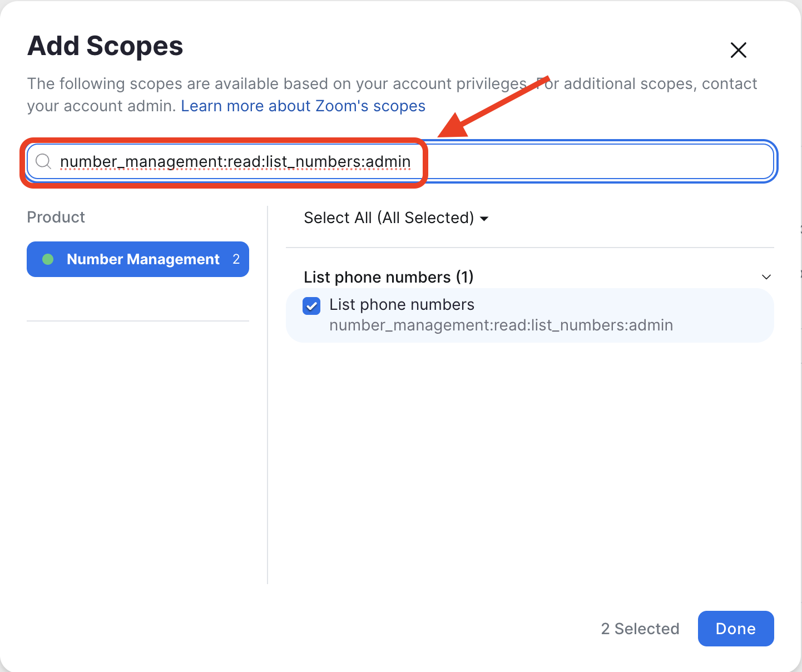Select the Number Management product
Image resolution: width=802 pixels, height=672 pixels.
point(138,259)
